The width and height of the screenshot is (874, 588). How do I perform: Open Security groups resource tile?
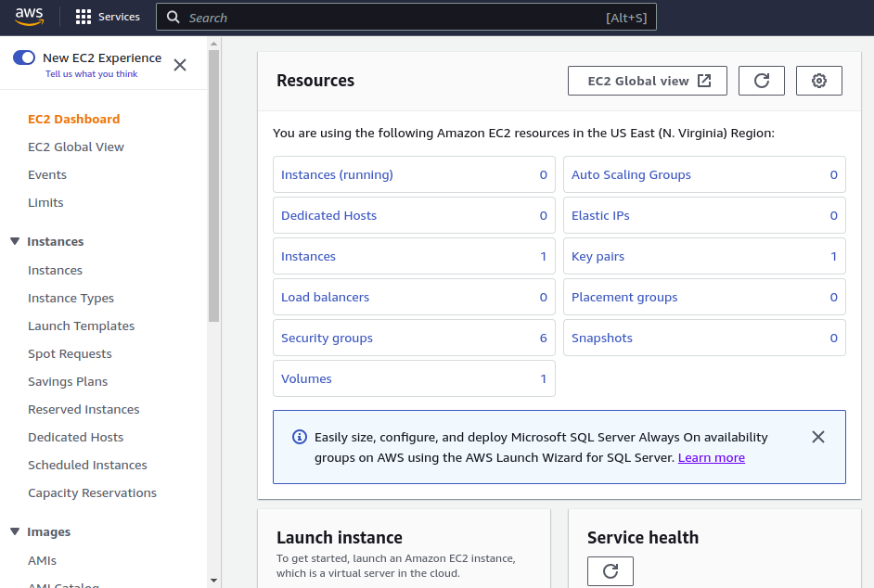pyautogui.click(x=327, y=338)
